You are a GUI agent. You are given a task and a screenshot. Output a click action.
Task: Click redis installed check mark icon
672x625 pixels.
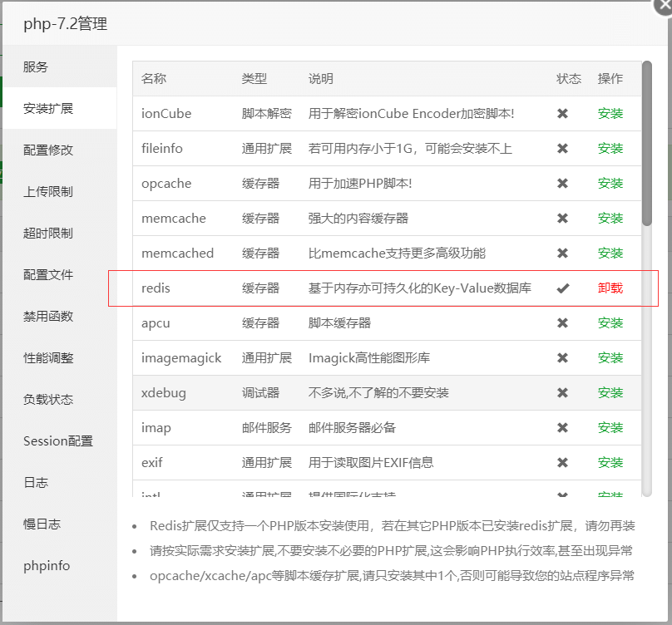pos(562,288)
